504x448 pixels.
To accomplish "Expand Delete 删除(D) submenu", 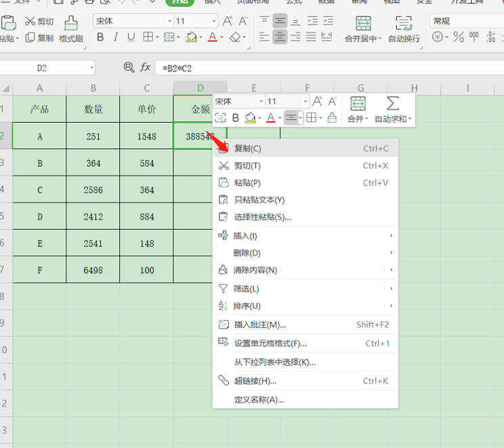I will [306, 253].
